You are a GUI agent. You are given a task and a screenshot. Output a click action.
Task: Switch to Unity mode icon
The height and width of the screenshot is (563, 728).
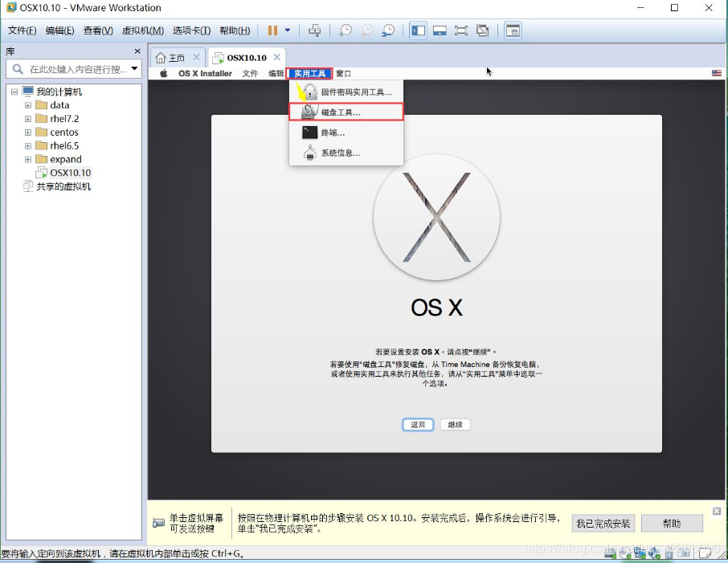[482, 31]
